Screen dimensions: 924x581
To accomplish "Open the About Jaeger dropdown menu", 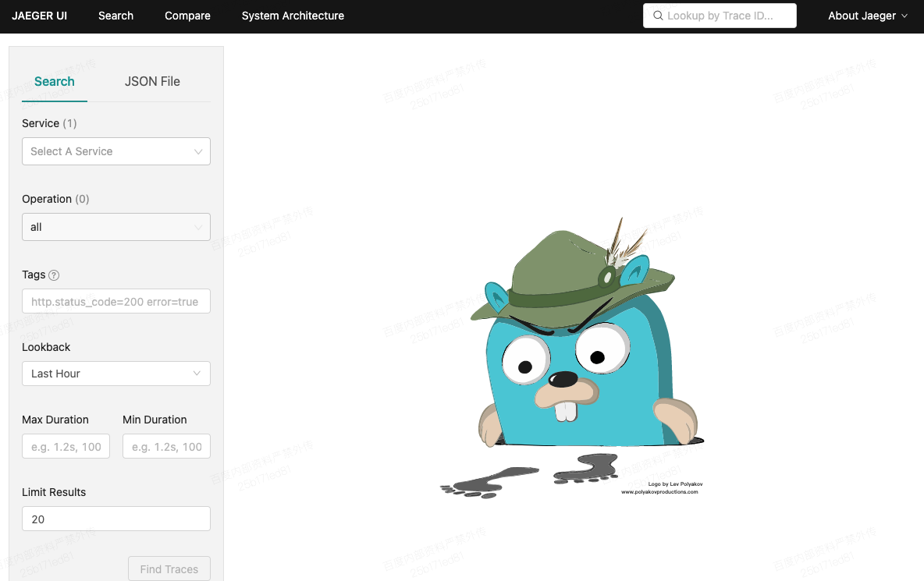I will click(868, 16).
